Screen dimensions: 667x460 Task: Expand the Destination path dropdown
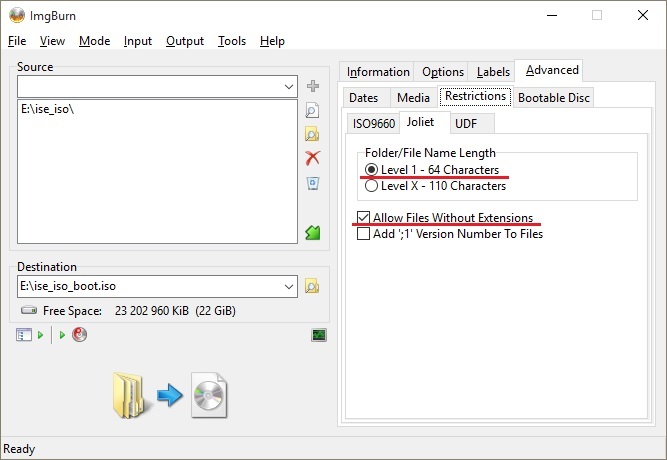click(x=289, y=286)
